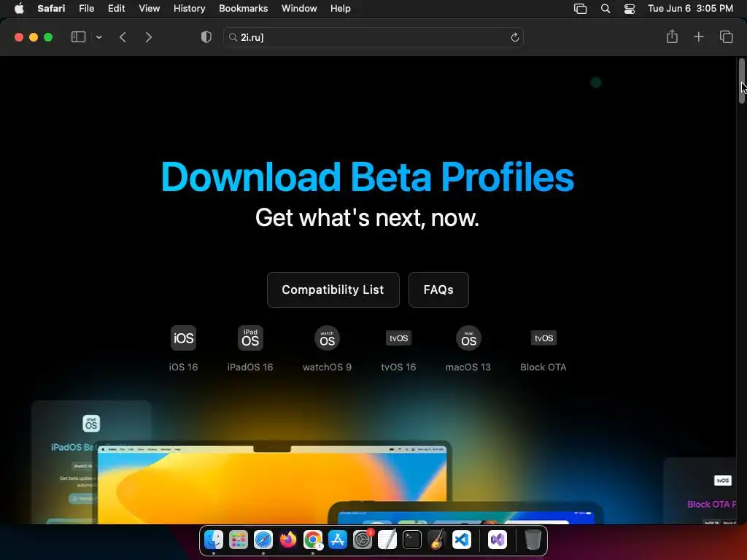Image resolution: width=747 pixels, height=560 pixels.
Task: Open the sidebar options chevron dropdown
Action: pyautogui.click(x=99, y=37)
